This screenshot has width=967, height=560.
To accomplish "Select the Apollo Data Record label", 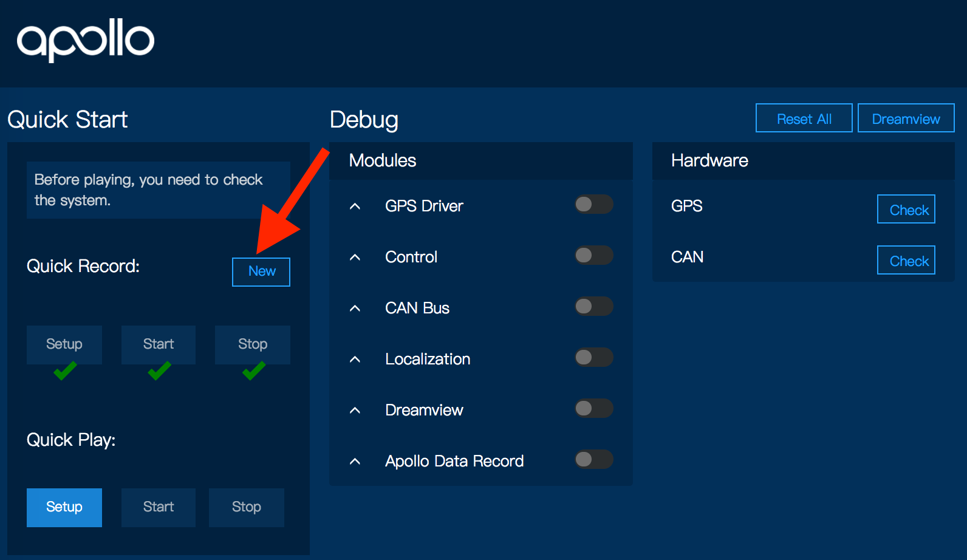I will coord(454,461).
